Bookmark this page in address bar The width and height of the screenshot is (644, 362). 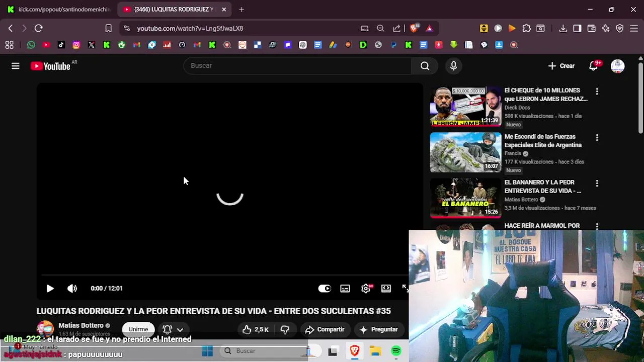coord(108,29)
